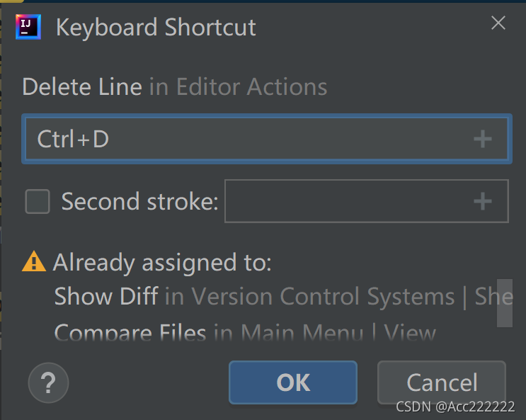Click the Delete Line action name

point(82,87)
